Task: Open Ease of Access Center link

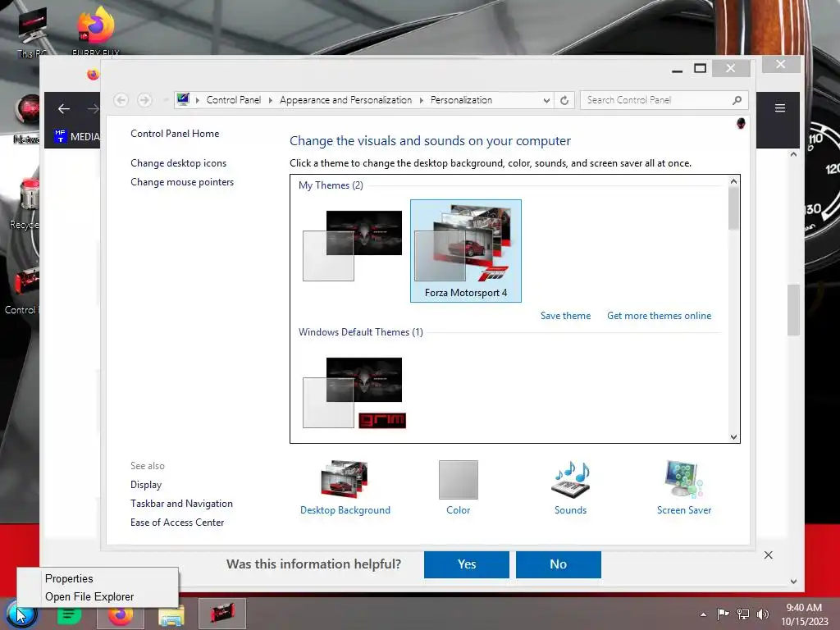Action: pyautogui.click(x=177, y=523)
